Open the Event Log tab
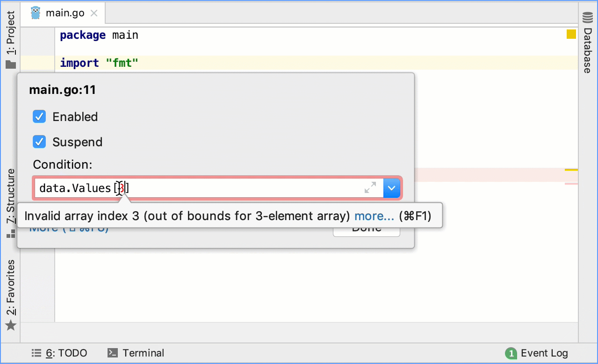Image resolution: width=598 pixels, height=364 pixels. tap(544, 353)
